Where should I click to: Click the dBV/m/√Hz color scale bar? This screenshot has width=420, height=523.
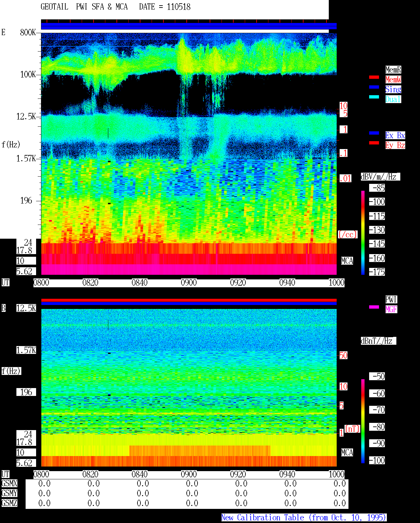click(363, 232)
